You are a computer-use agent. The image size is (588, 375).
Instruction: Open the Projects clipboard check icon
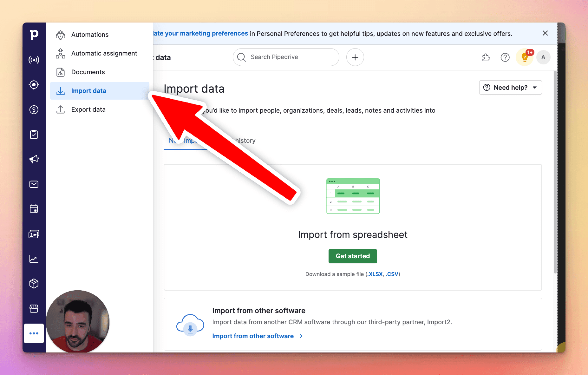point(34,135)
